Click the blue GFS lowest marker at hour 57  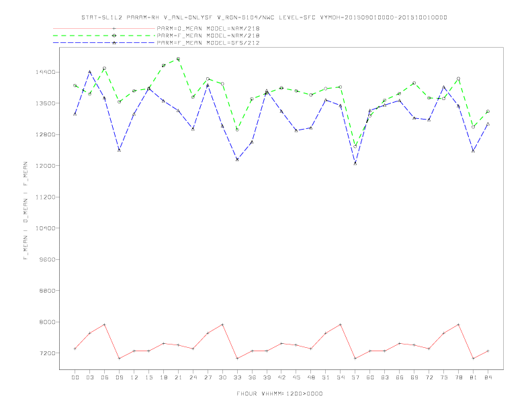click(355, 163)
